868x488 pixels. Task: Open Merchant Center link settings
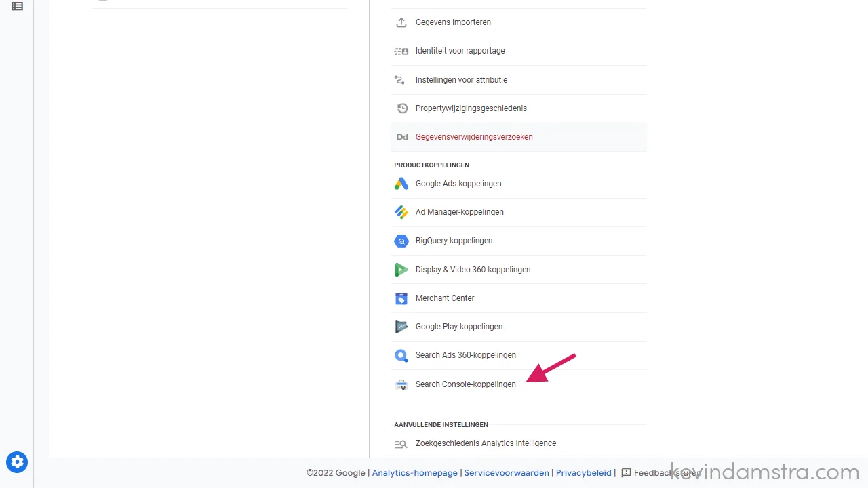coord(519,298)
